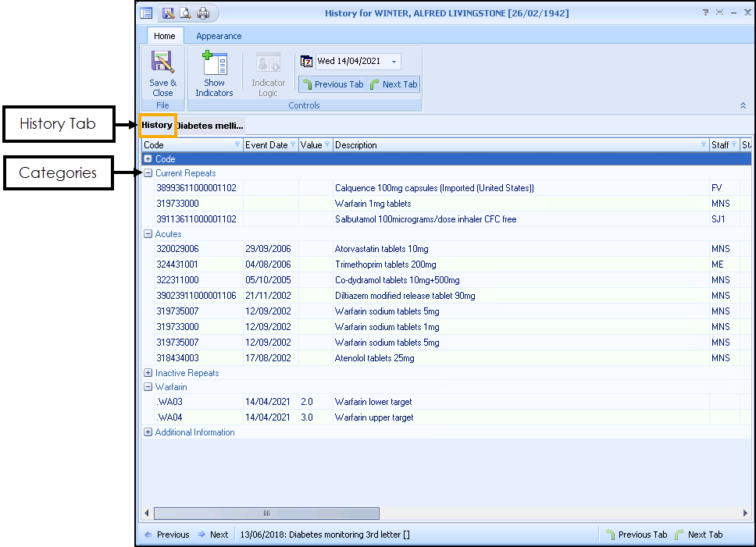The image size is (756, 547).
Task: Click the Next button in bottom bar
Action: [x=212, y=535]
